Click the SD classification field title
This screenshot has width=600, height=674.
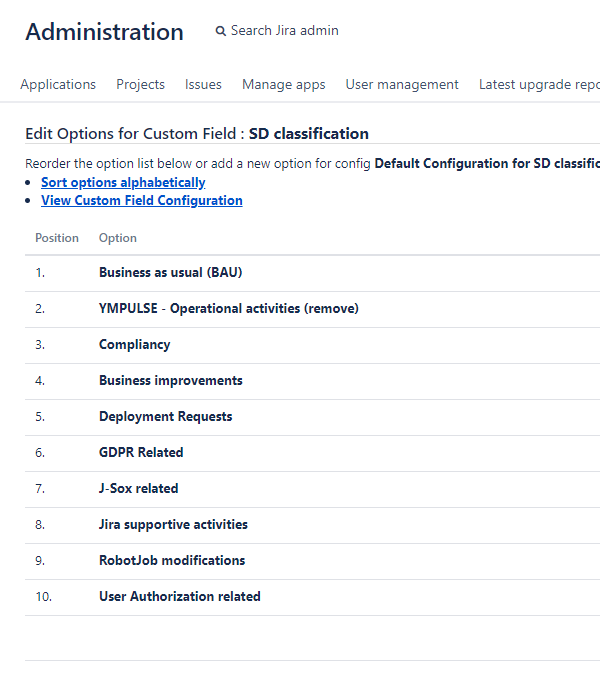(309, 134)
